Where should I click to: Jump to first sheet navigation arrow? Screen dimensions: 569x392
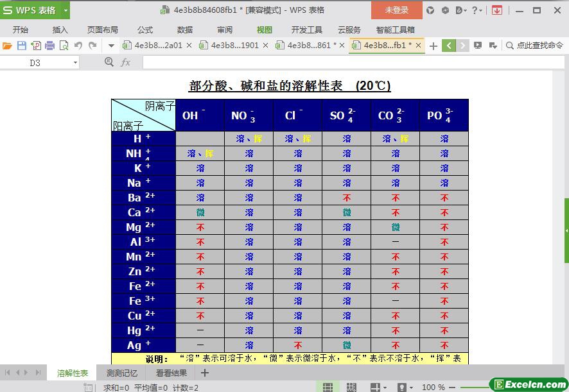click(x=8, y=372)
